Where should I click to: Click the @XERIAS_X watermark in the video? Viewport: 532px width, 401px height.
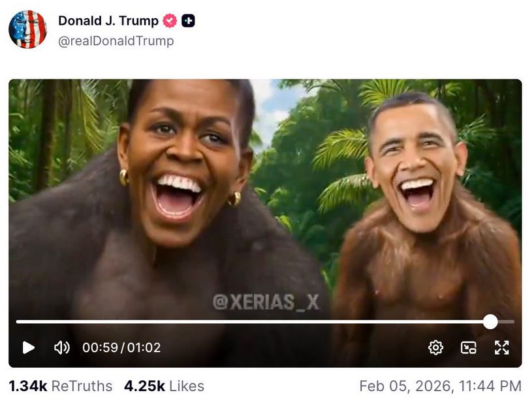point(266,302)
